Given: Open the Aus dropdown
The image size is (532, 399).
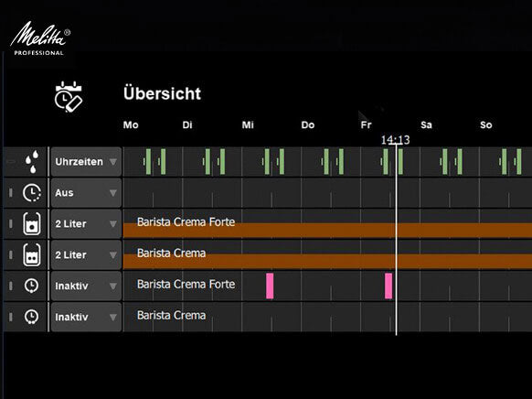Looking at the screenshot, I should [x=86, y=193].
